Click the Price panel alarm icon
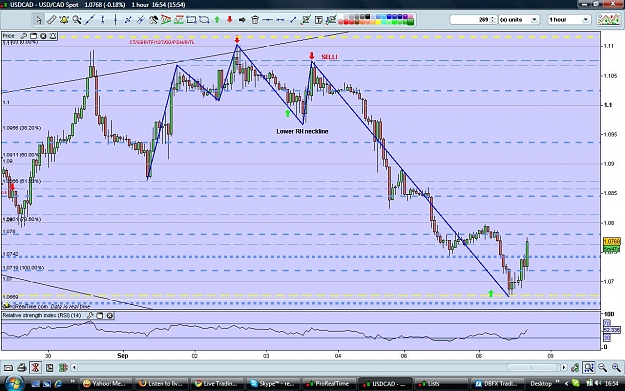Image resolution: width=625 pixels, height=391 pixels. pos(53,36)
